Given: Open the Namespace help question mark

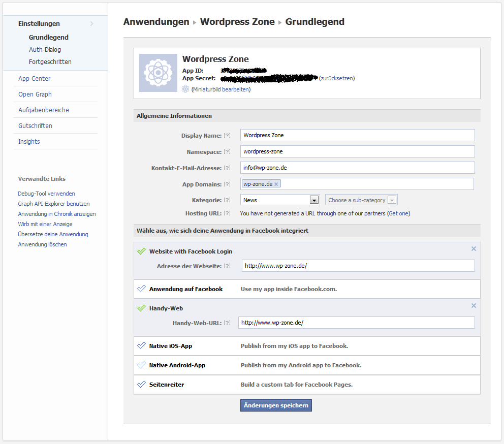Looking at the screenshot, I should point(227,151).
